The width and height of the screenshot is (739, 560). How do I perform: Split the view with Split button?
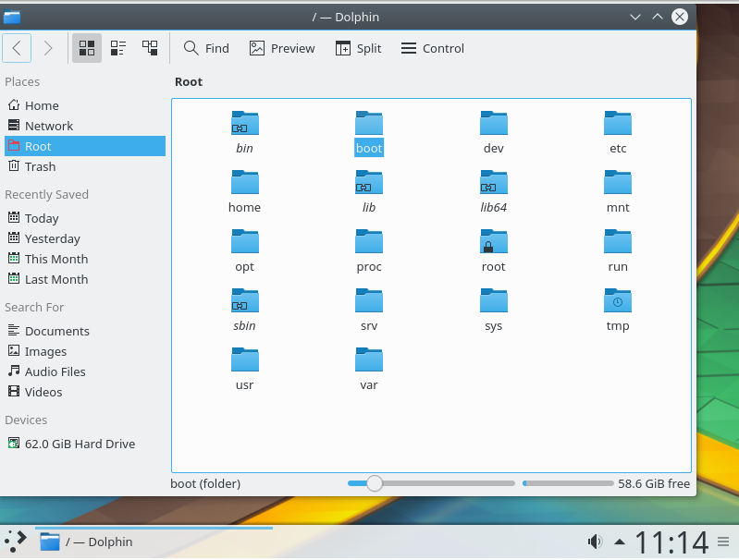358,48
